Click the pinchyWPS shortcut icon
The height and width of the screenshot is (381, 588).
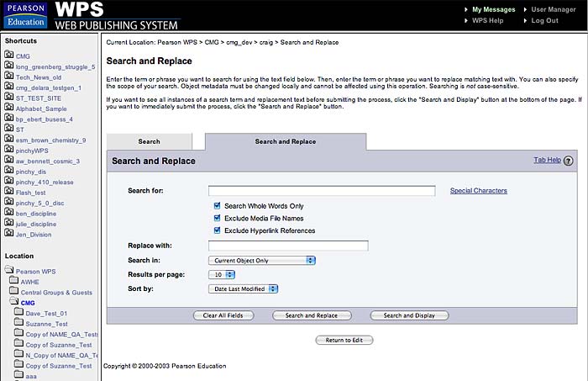pyautogui.click(x=9, y=149)
